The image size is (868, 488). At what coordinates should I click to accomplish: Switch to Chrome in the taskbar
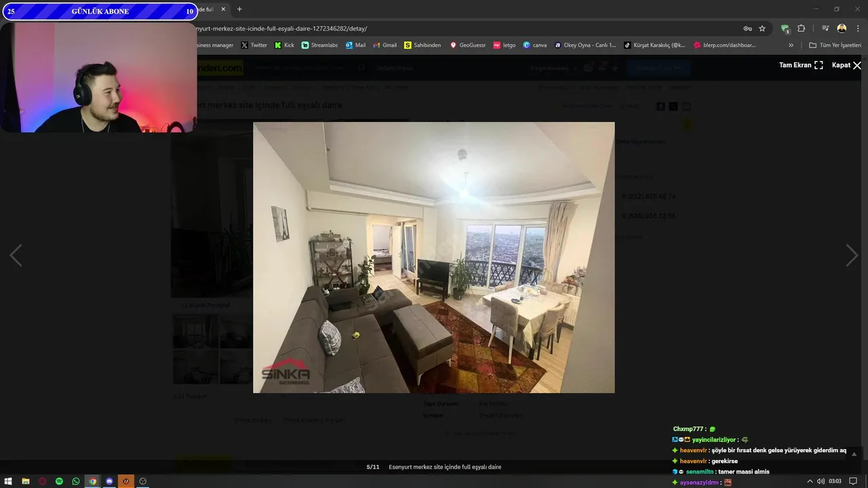pyautogui.click(x=93, y=481)
